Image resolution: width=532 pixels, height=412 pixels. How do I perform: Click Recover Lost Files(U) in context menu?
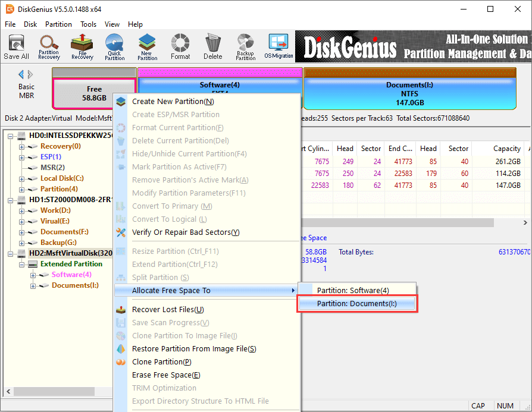(167, 310)
